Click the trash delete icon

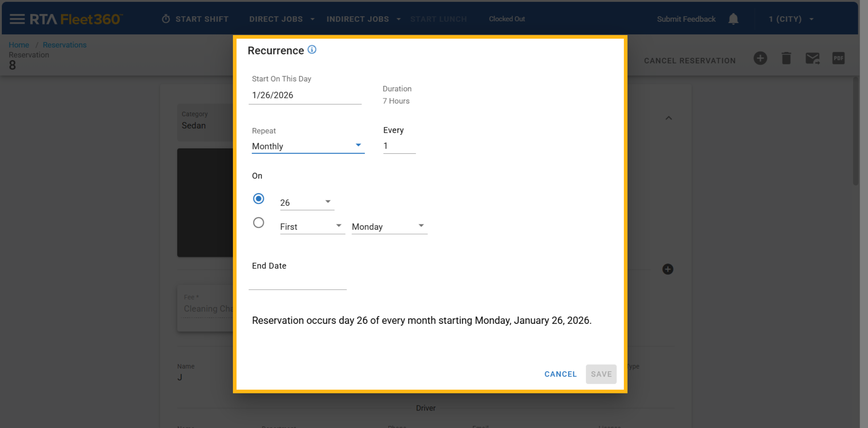(786, 58)
